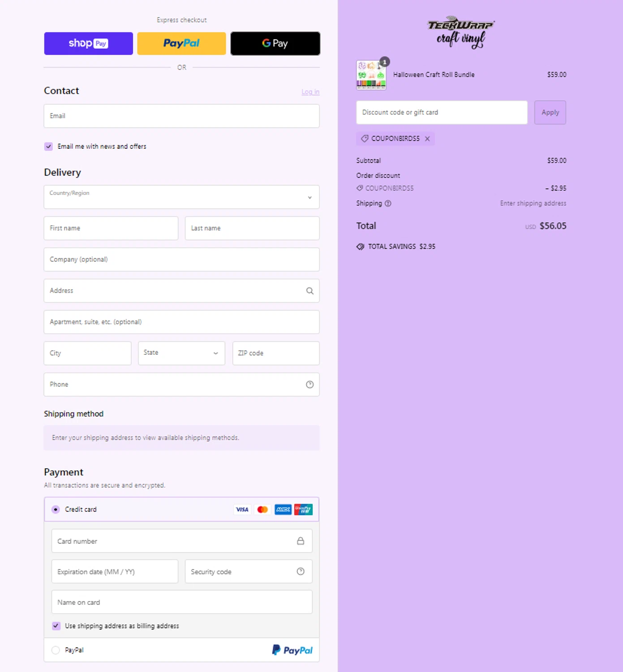Click the Name on card field
Viewport: 623px width, 672px height.
[x=181, y=602]
